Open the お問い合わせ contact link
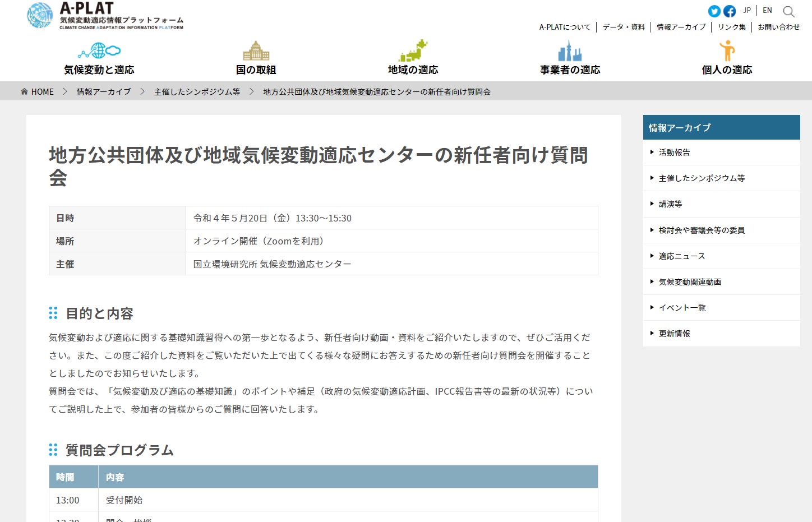 778,27
